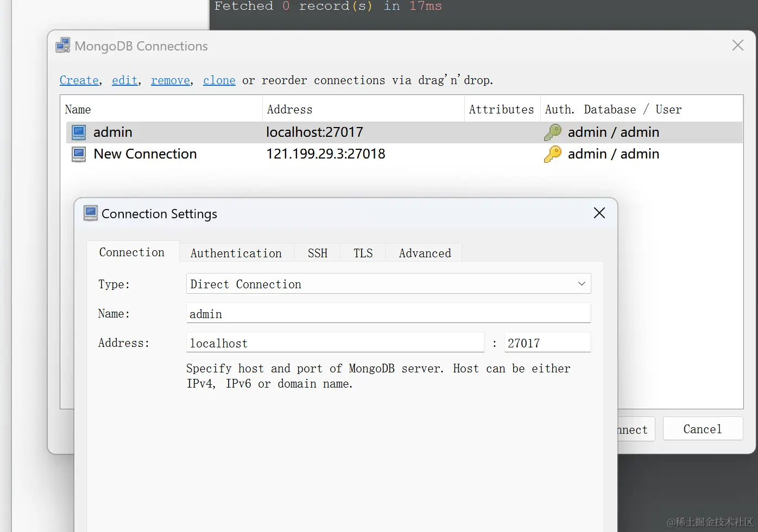
Task: Click the edit link
Action: [x=125, y=80]
